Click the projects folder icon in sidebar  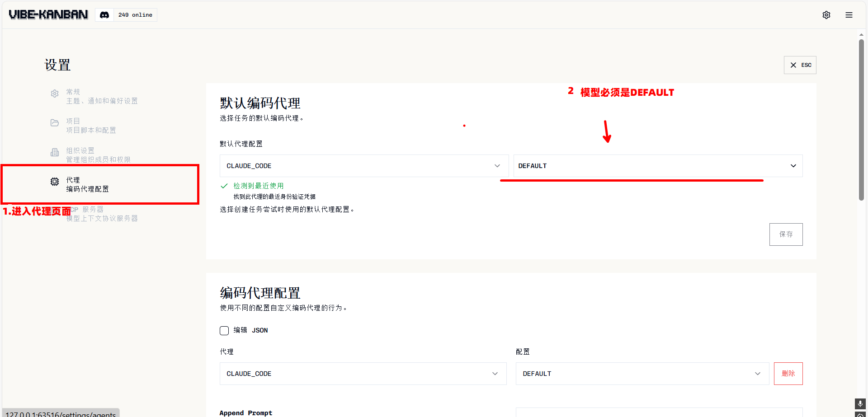[x=55, y=123]
